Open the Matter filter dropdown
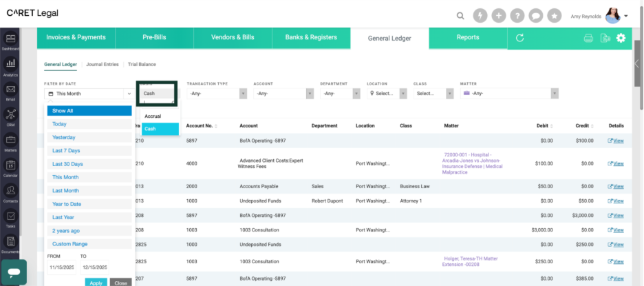This screenshot has width=644, height=286. (509, 94)
